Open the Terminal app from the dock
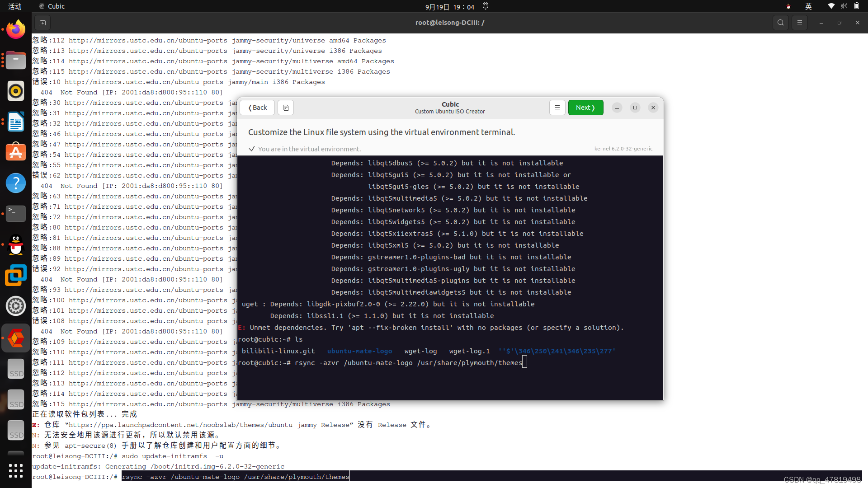This screenshot has height=488, width=868. [16, 213]
